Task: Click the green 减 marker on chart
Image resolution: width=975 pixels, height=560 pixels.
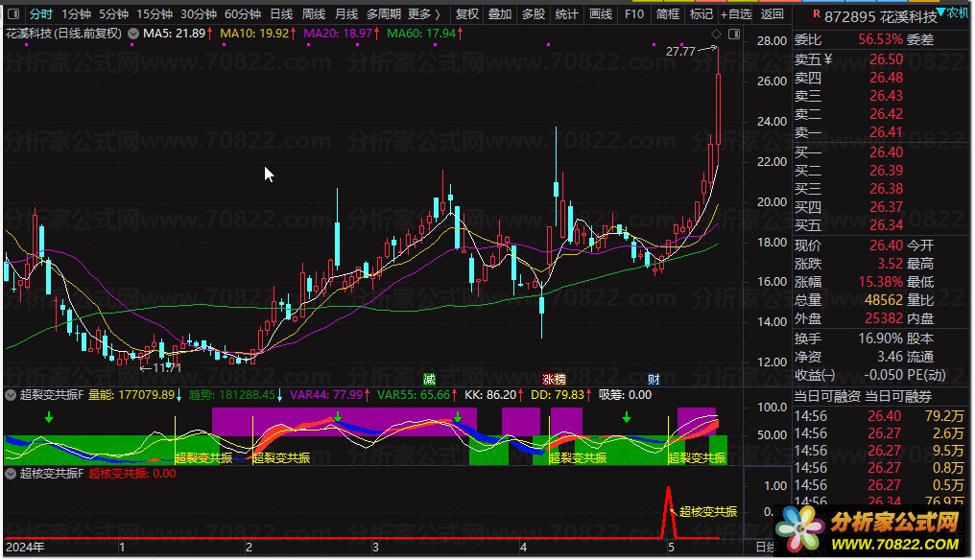Action: (429, 379)
